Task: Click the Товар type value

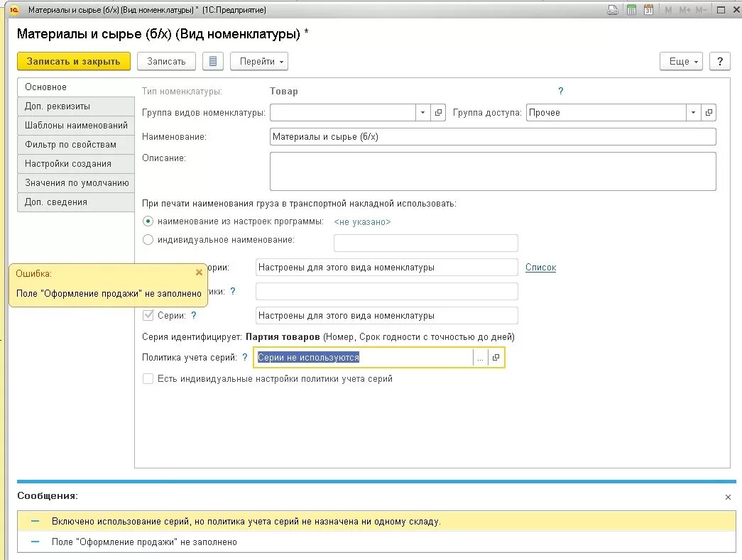Action: 284,92
